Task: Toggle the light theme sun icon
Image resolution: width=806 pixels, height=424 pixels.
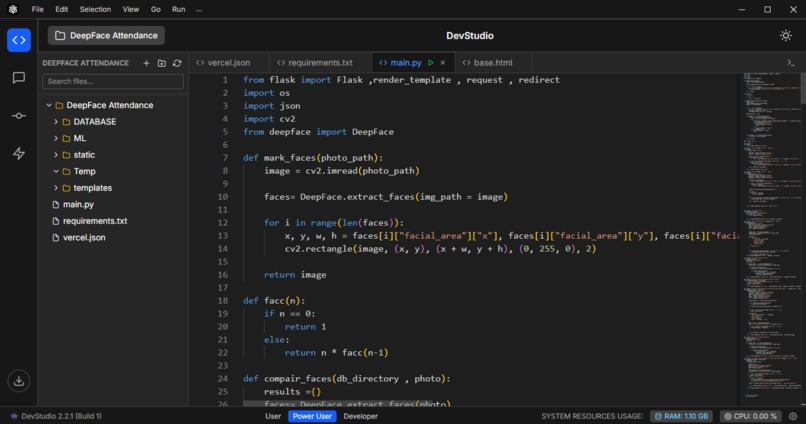Action: 785,35
